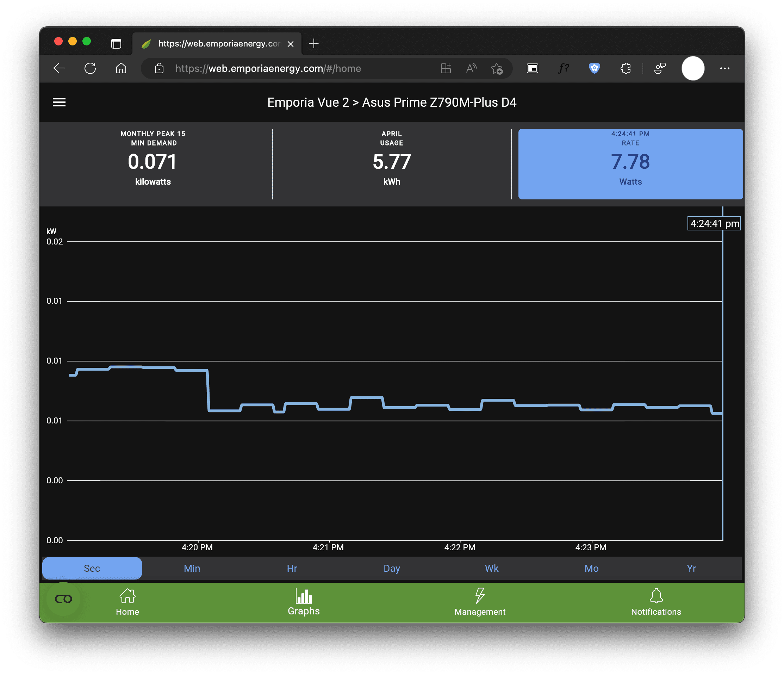The height and width of the screenshot is (675, 784).
Task: Open the Extensions puzzle icon
Action: coord(626,69)
